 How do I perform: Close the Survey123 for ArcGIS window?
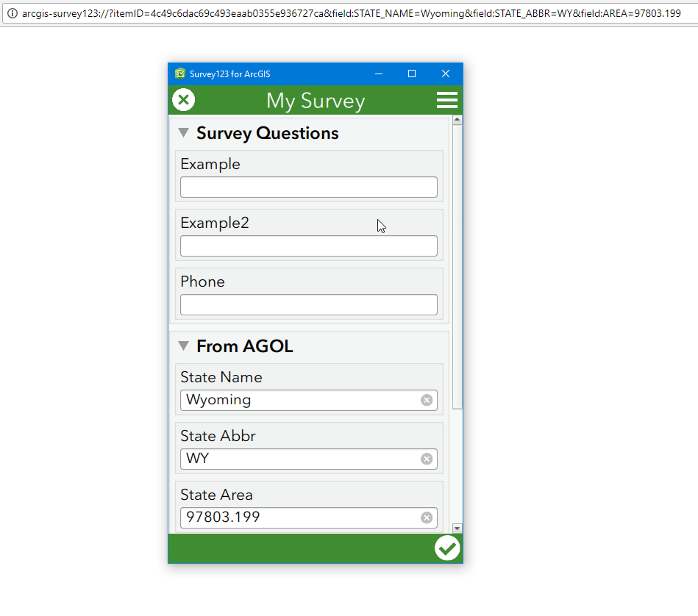(445, 74)
